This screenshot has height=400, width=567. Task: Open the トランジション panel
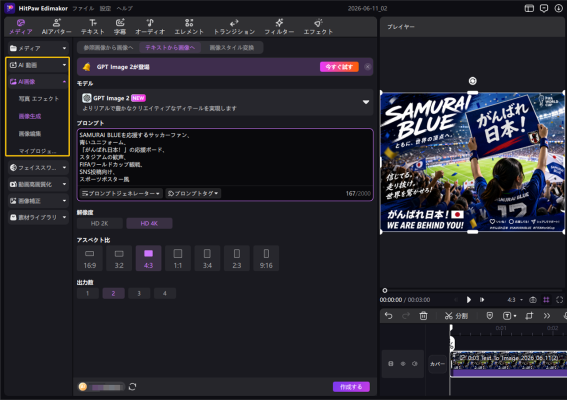[x=234, y=27]
